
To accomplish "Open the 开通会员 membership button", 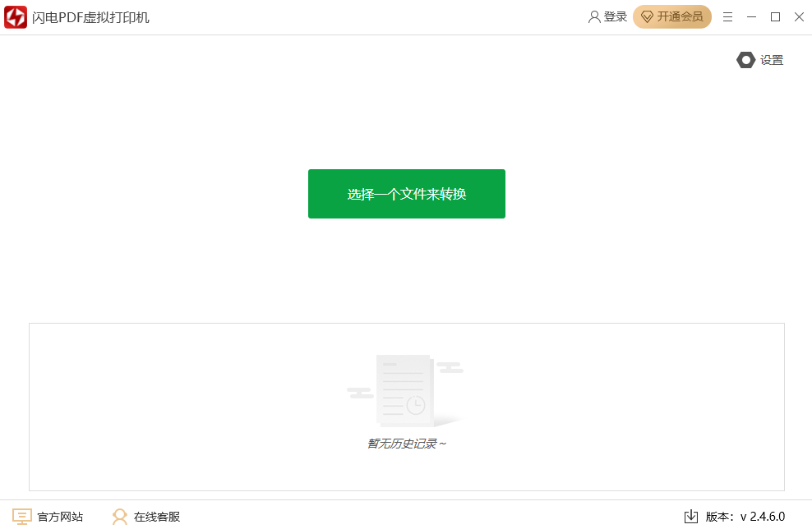I will point(671,17).
